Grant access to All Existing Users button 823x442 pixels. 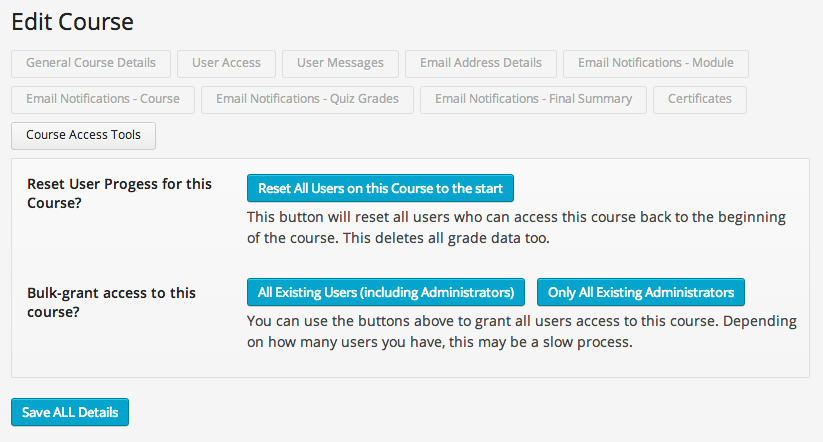[x=386, y=292]
